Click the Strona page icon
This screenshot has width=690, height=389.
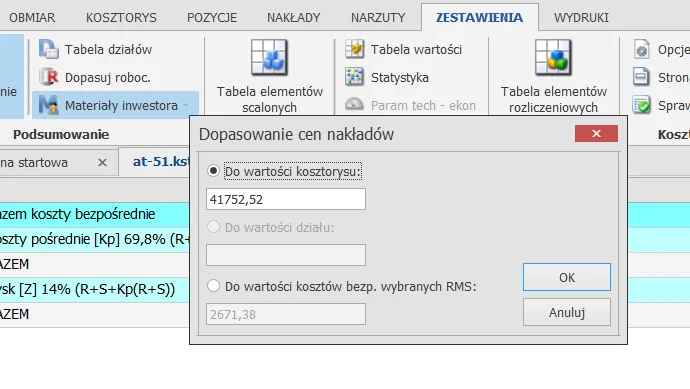point(642,77)
